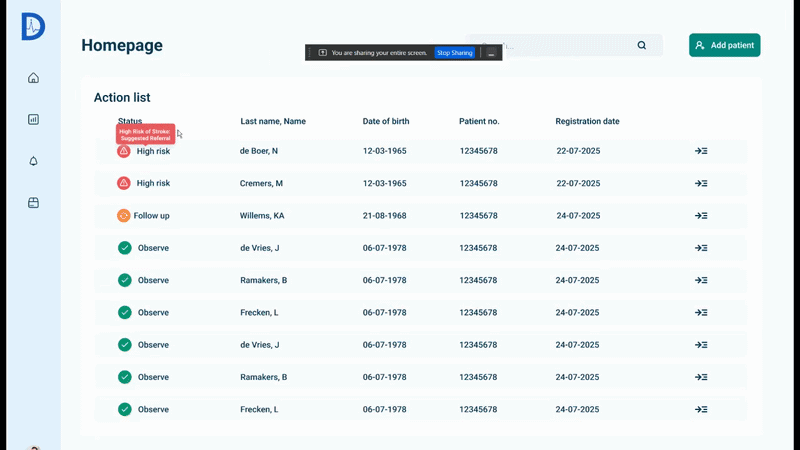Image resolution: width=800 pixels, height=450 pixels.
Task: Click Cremers, M's registration date 22-07-2025
Action: [x=578, y=183]
